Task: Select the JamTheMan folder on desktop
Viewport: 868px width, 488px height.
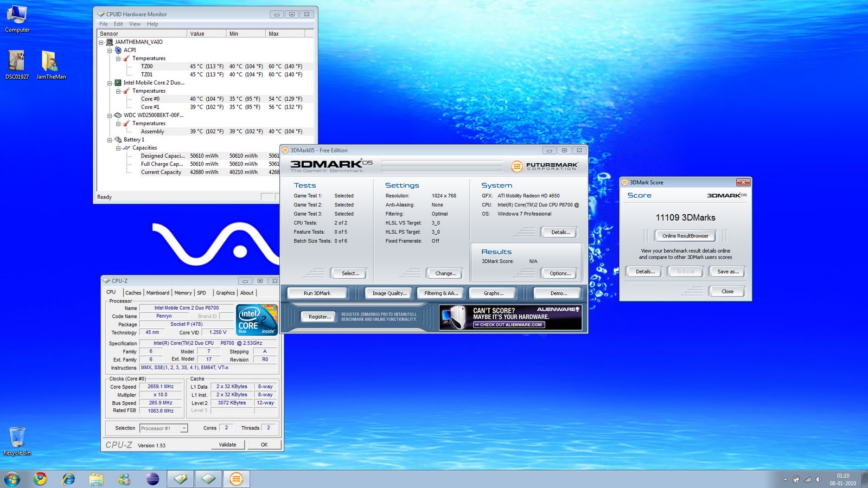Action: click(50, 65)
